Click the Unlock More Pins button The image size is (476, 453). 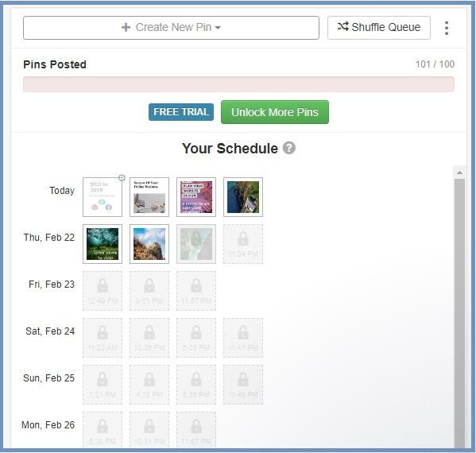point(275,112)
